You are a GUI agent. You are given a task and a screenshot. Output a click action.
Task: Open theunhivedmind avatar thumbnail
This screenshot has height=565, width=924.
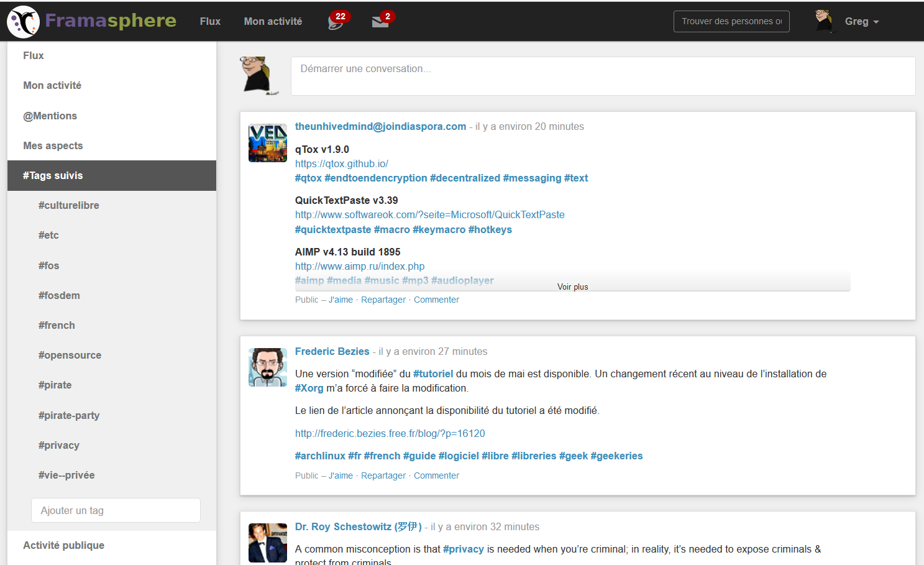click(x=268, y=143)
